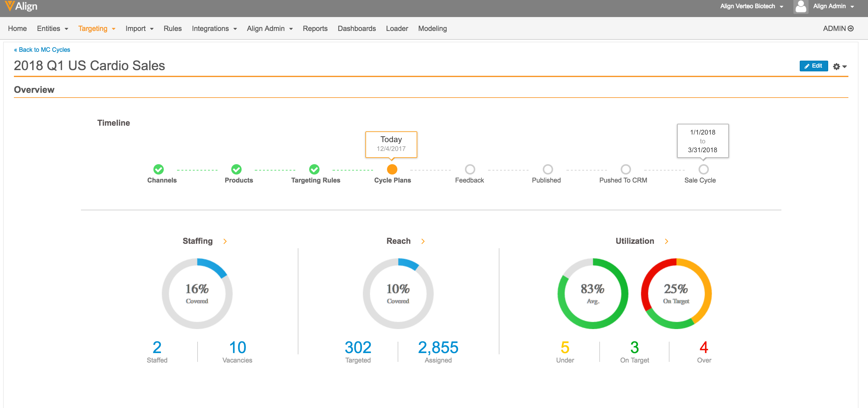Select the Pushed To CRM circle
The height and width of the screenshot is (408, 868).
pyautogui.click(x=625, y=169)
